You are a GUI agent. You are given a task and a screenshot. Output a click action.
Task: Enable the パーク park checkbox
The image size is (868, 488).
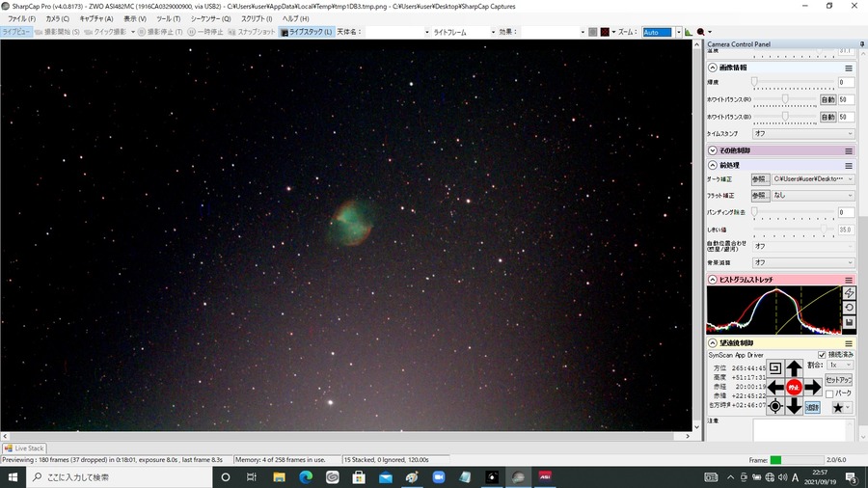(829, 393)
